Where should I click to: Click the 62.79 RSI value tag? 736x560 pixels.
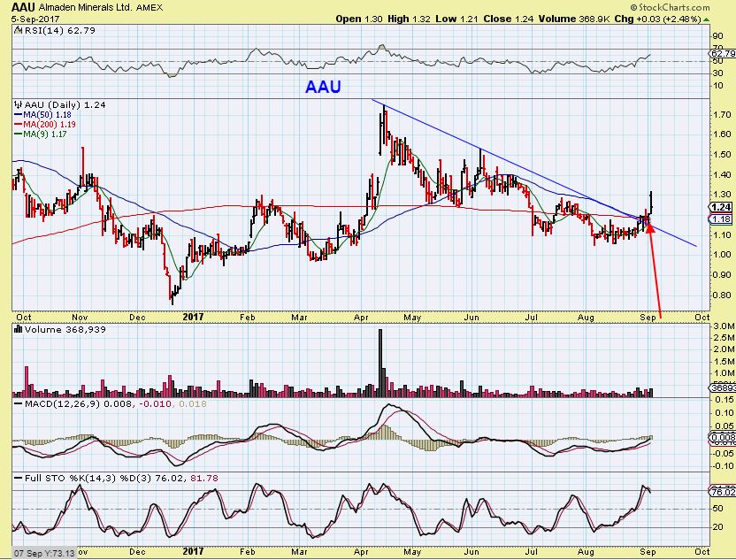(x=723, y=54)
